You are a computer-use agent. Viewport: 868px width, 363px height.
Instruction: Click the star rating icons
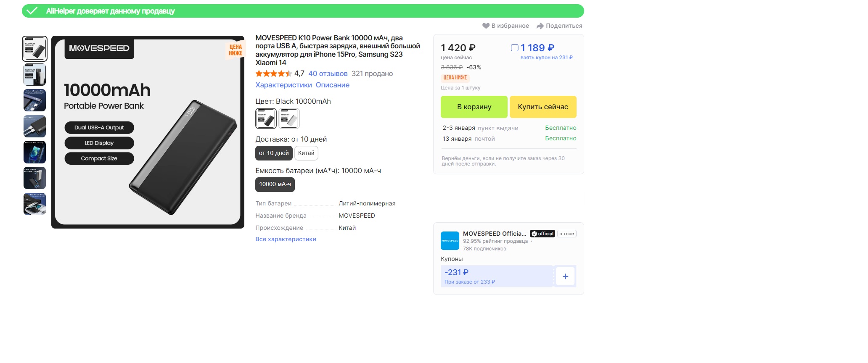click(x=273, y=74)
